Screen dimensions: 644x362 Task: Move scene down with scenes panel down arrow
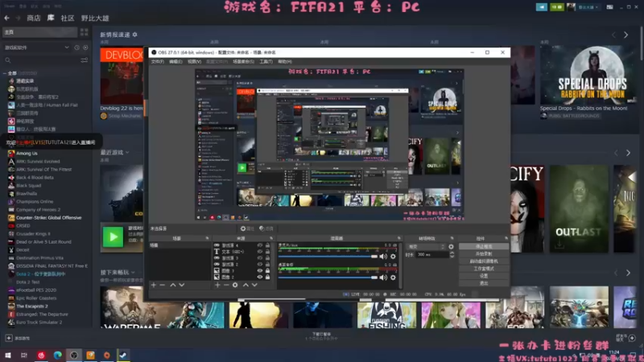(182, 285)
